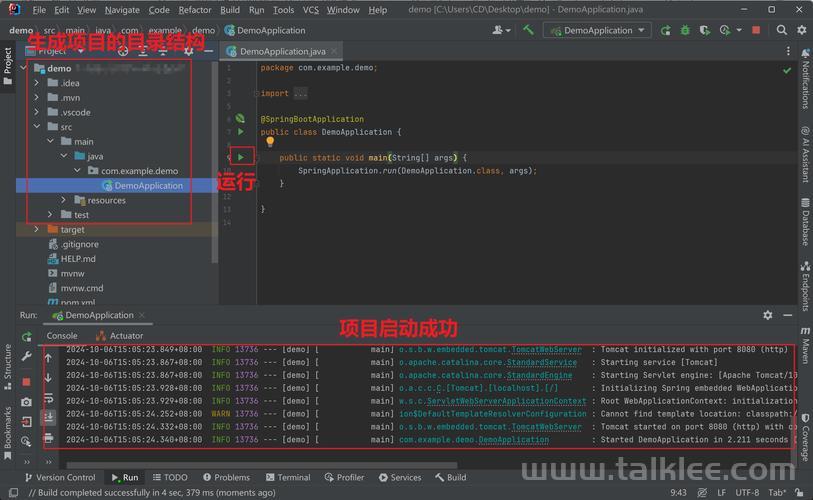
Task: Toggle the Structure tool window
Action: [x=7, y=367]
